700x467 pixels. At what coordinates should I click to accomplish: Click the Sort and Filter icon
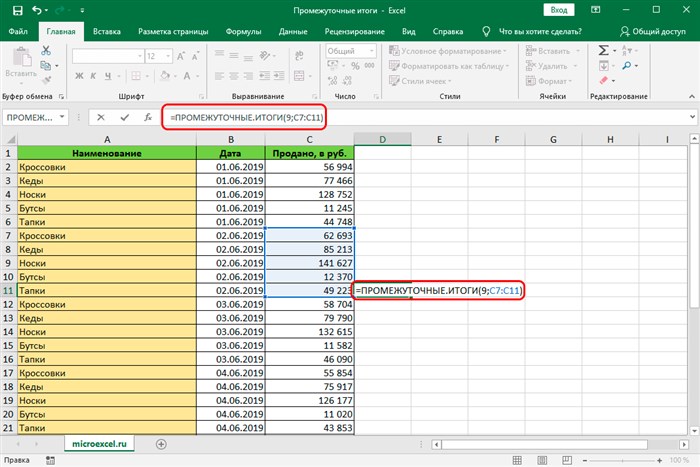(x=627, y=50)
